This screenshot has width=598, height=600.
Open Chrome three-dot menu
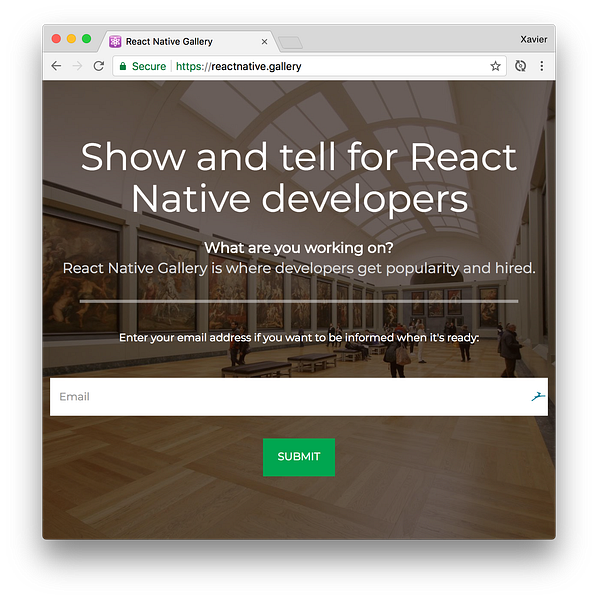(x=542, y=66)
